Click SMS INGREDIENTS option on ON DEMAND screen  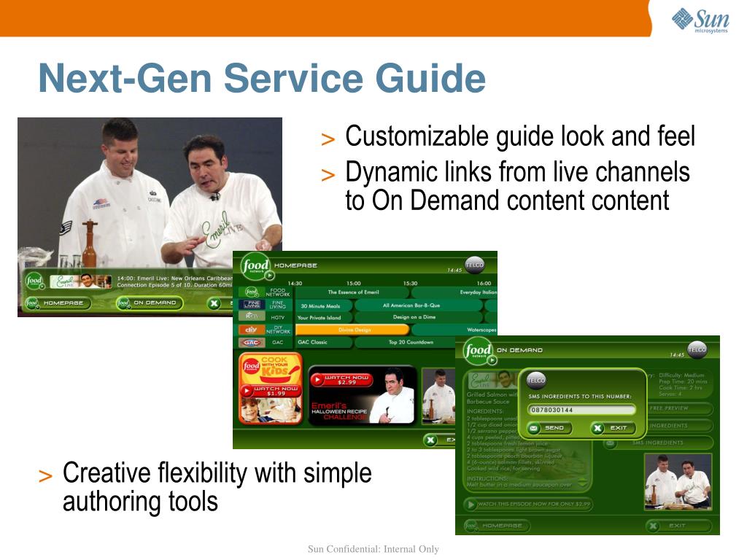[658, 443]
